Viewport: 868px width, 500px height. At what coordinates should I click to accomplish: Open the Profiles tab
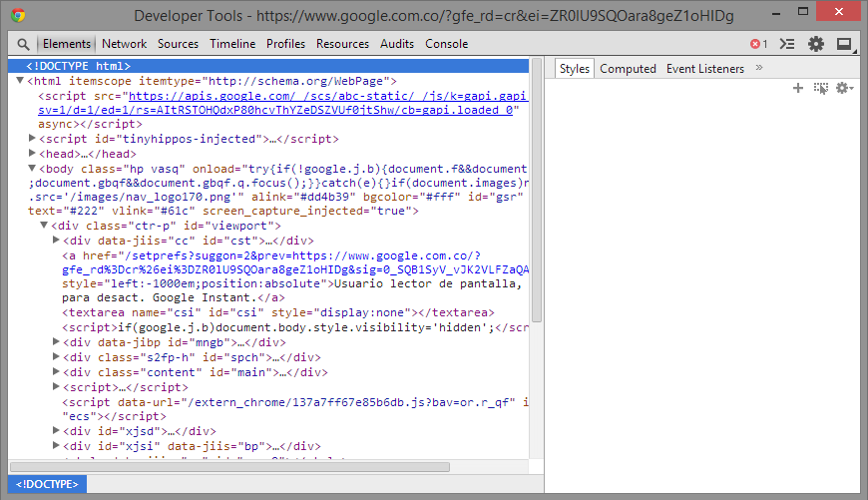[x=285, y=44]
